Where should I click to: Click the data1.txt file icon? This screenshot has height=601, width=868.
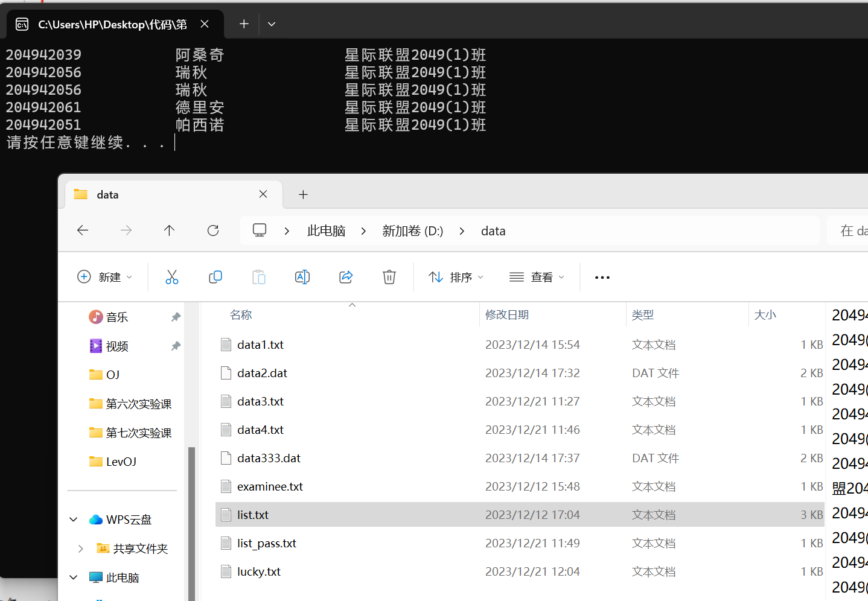click(226, 345)
